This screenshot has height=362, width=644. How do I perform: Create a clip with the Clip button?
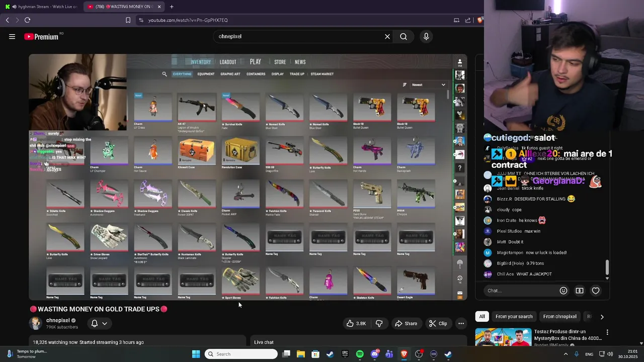pos(438,323)
